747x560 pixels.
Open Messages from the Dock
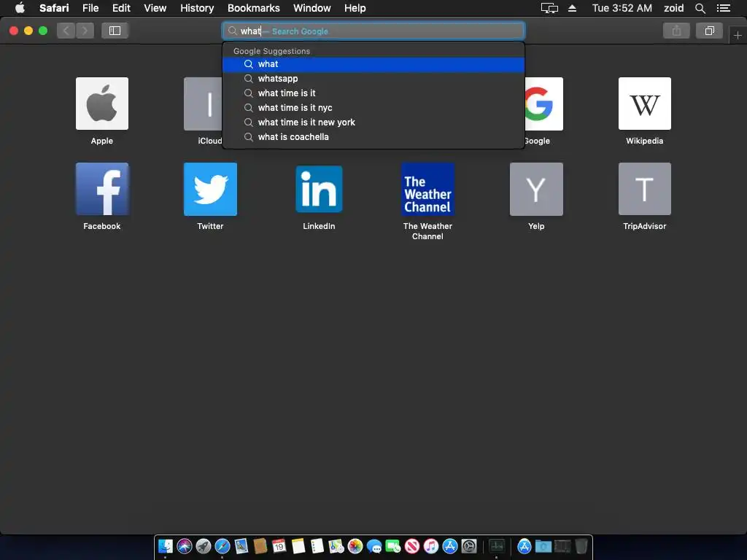pos(374,545)
